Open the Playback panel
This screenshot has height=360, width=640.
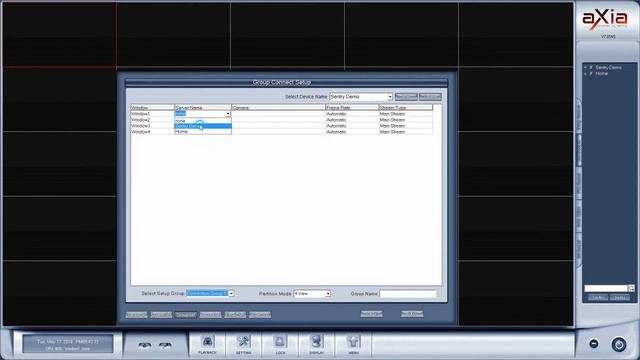207,345
